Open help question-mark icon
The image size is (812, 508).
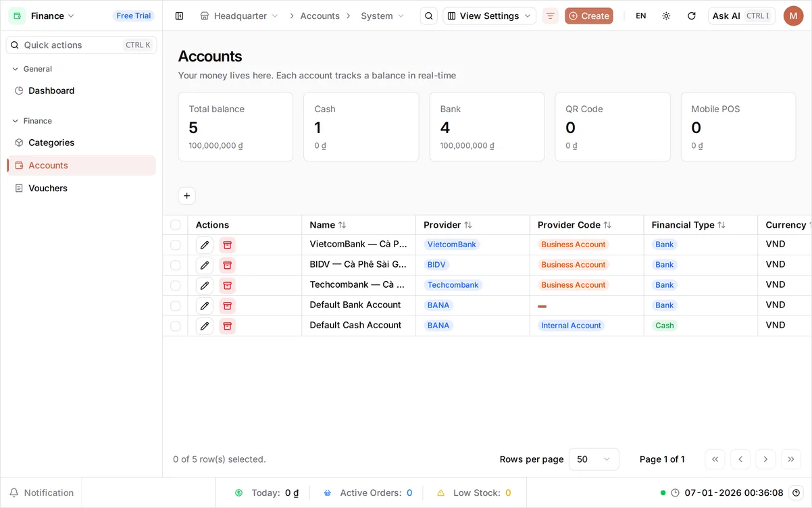[x=796, y=493]
